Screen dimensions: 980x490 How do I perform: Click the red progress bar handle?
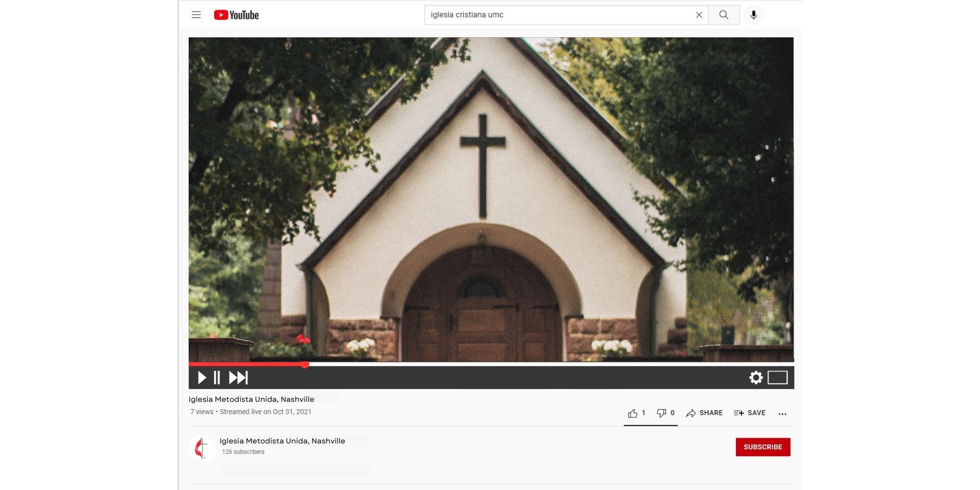pos(305,364)
